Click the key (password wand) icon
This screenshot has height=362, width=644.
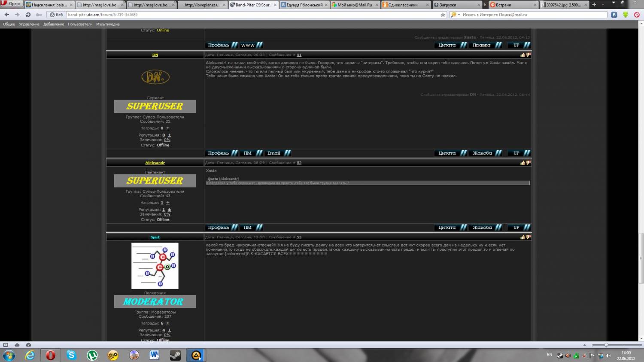pos(39,15)
